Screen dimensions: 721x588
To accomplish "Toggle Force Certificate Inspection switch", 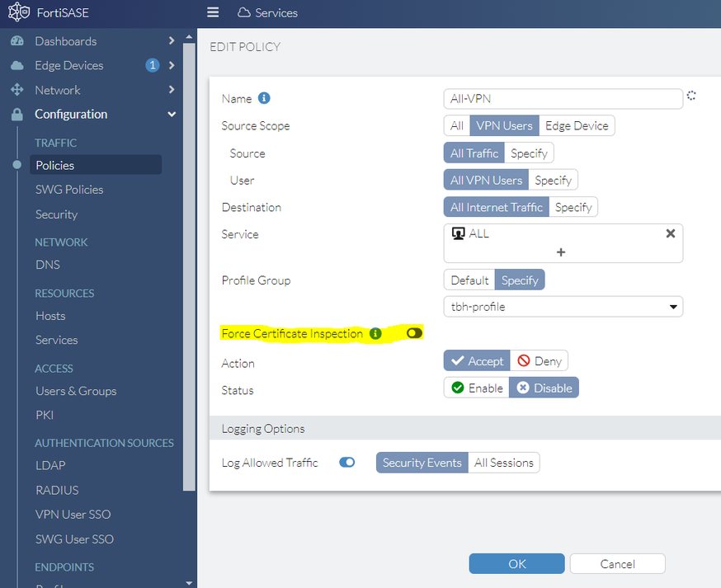I will [x=414, y=333].
